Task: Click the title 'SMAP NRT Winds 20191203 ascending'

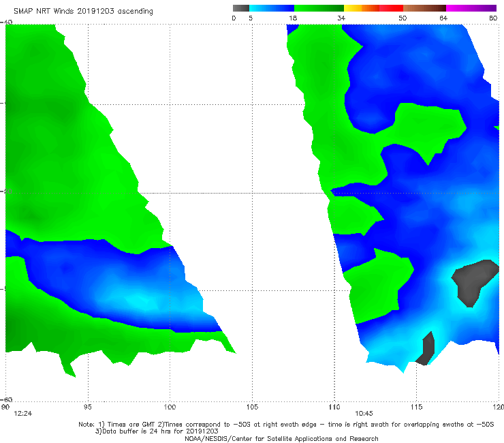Action: click(x=83, y=11)
